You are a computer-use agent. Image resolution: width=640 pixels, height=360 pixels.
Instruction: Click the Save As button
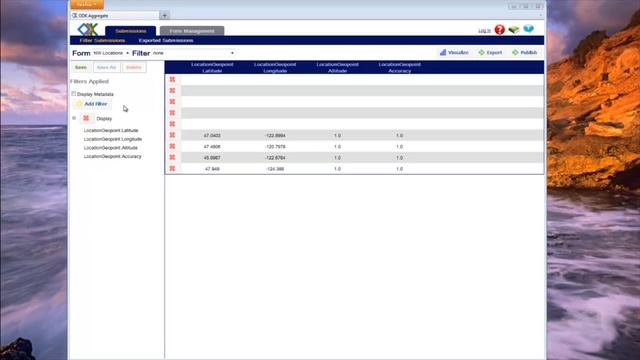(107, 67)
